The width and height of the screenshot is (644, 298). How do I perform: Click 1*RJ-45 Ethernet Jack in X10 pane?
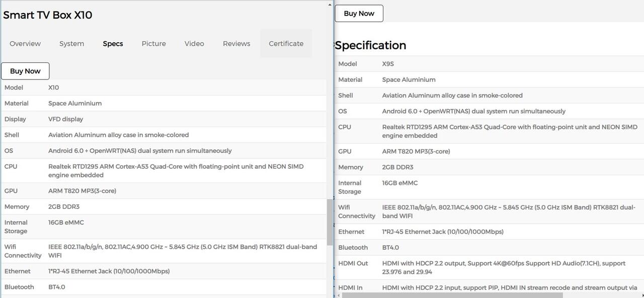(109, 271)
